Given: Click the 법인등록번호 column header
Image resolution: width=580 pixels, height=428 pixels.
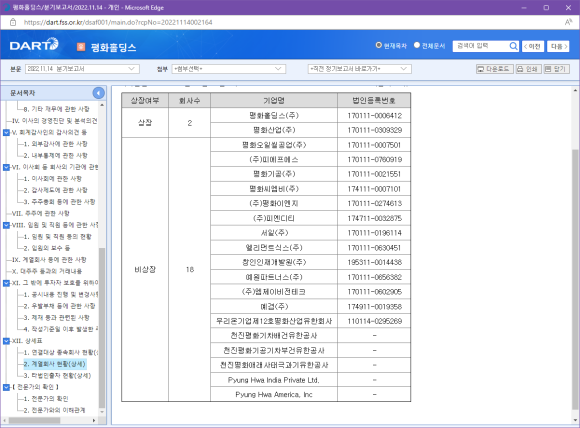Looking at the screenshot, I should (x=374, y=100).
